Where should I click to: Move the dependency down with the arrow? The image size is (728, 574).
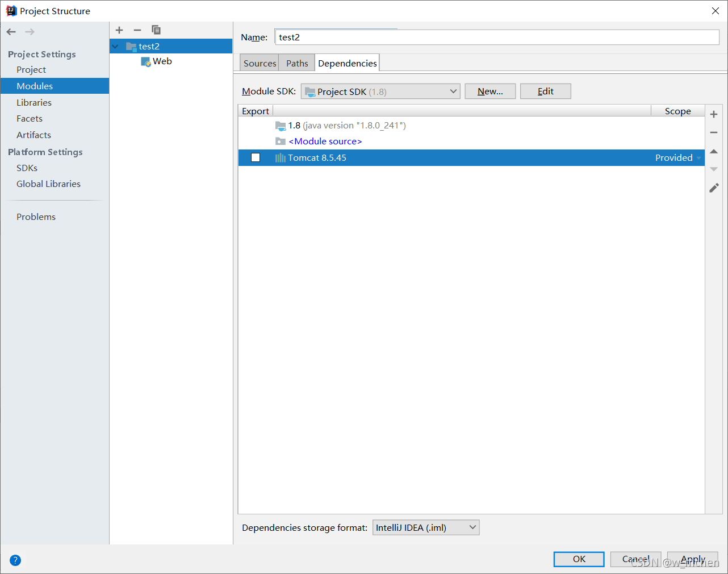(714, 169)
